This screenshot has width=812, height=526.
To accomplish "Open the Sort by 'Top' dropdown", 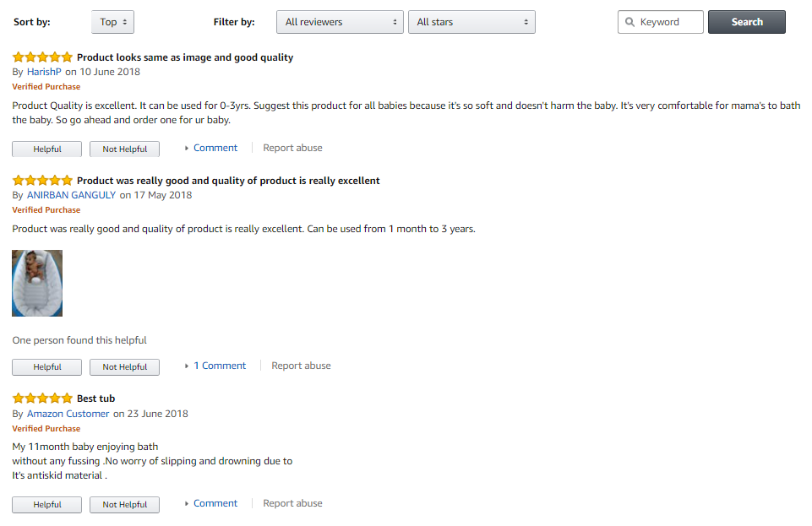I will [x=112, y=22].
